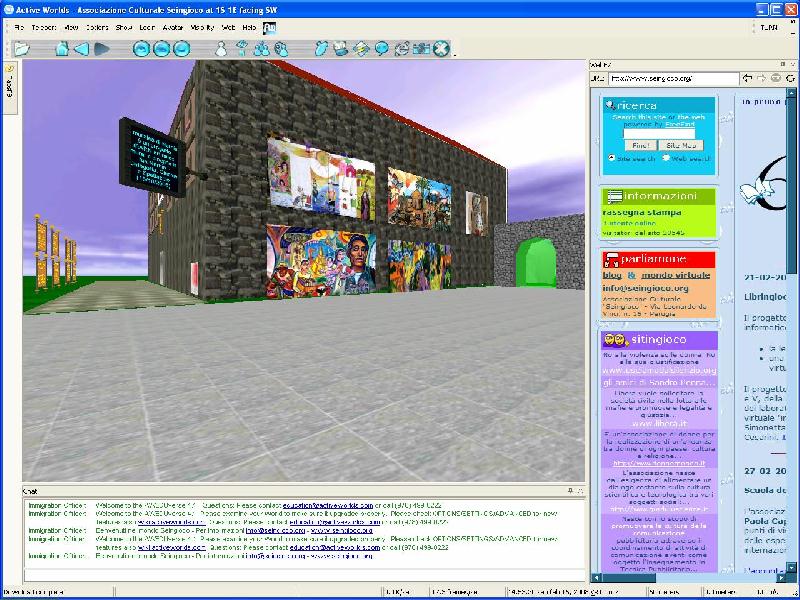
Task: Click the web pane vertical scrollbar
Action: pos(791,331)
